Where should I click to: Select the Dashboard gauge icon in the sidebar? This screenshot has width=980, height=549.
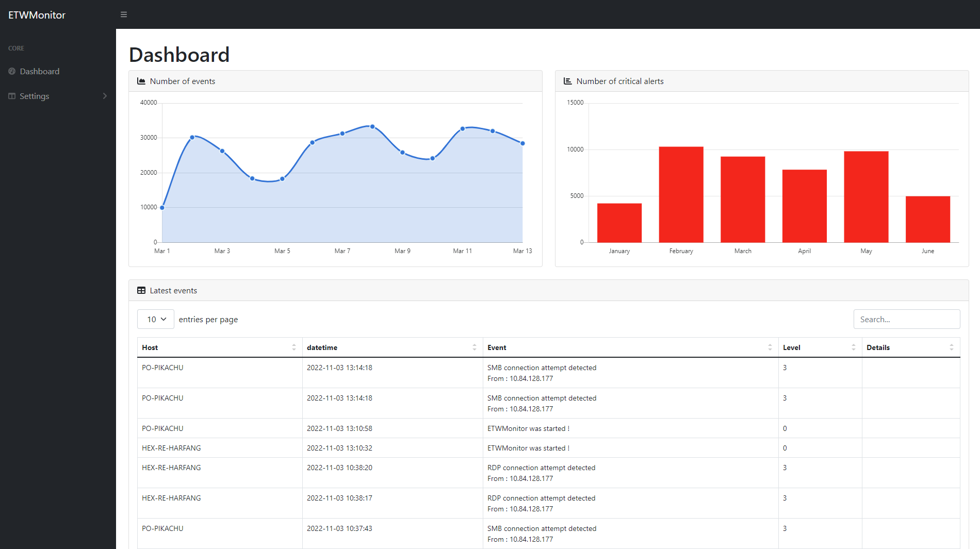pyautogui.click(x=11, y=71)
